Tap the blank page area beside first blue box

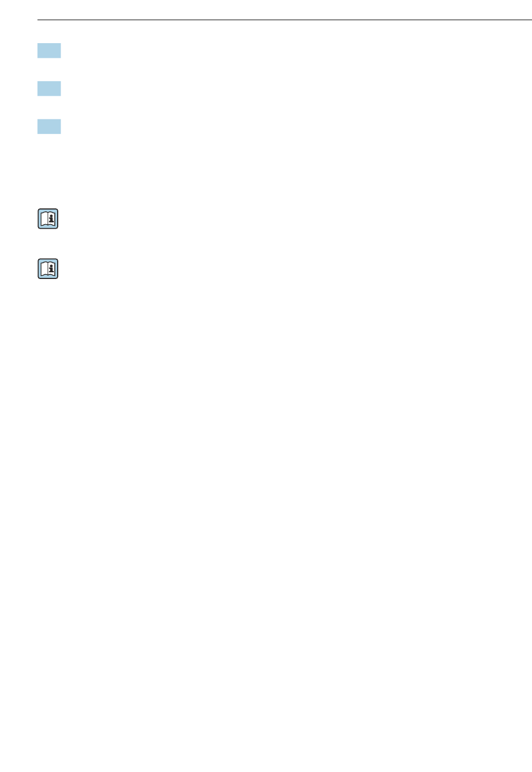(x=280, y=51)
